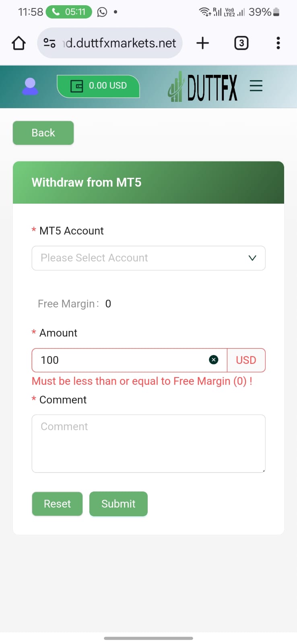The image size is (297, 644).
Task: Open the tab switcher showing 3 tabs
Action: coord(241,43)
